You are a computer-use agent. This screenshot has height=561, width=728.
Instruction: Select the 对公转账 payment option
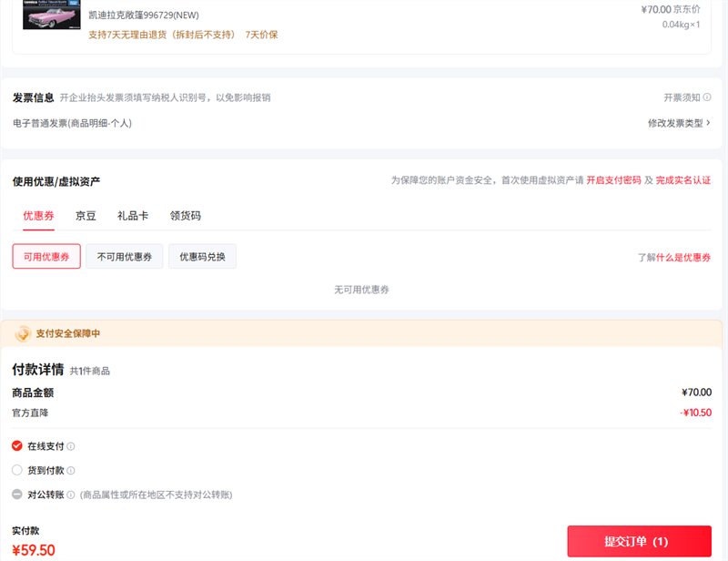tap(17, 495)
